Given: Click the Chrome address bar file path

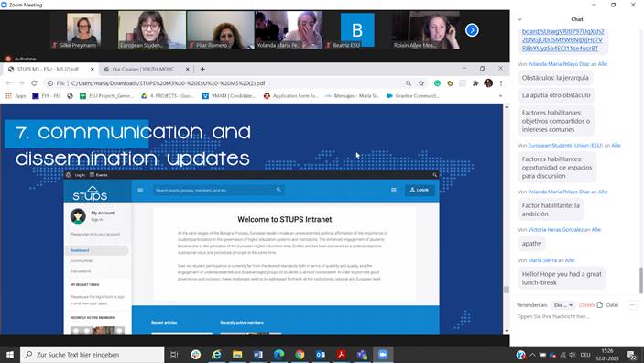Looking at the screenshot, I should click(x=169, y=83).
